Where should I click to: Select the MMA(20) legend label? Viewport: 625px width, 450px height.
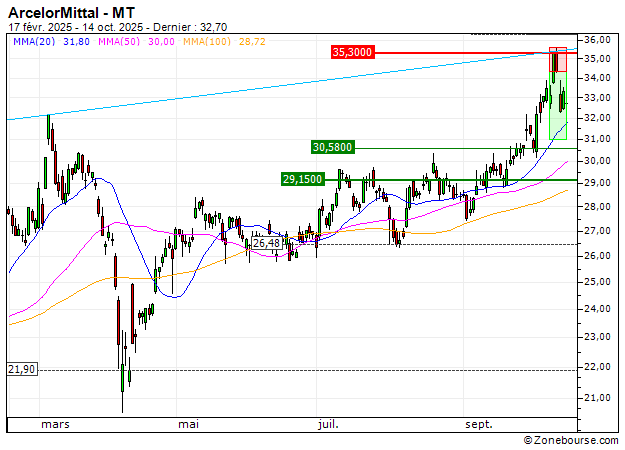coord(33,41)
